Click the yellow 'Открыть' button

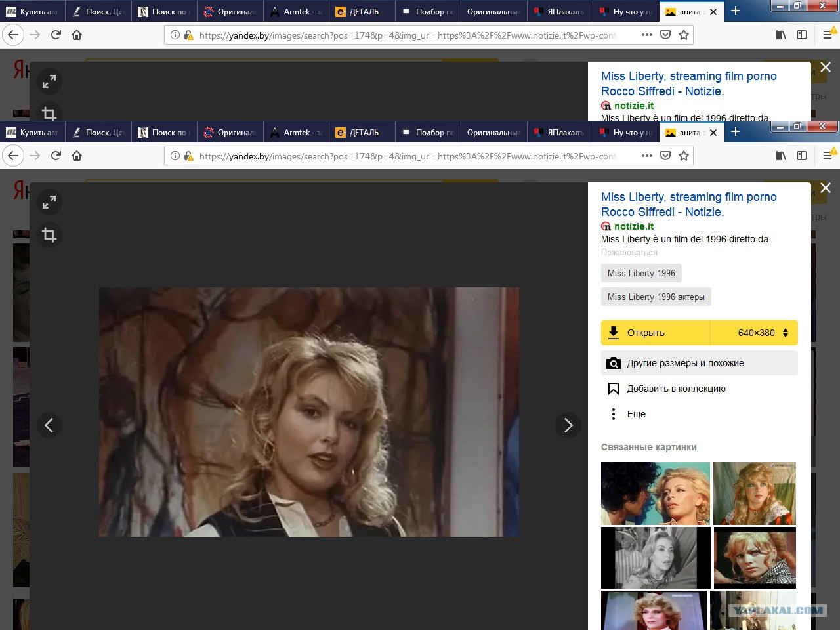pyautogui.click(x=656, y=333)
